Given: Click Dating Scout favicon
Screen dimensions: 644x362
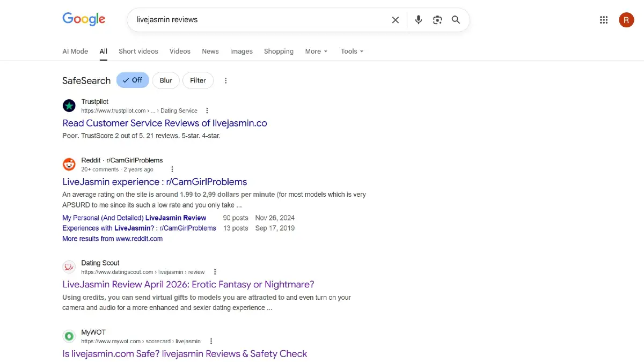Looking at the screenshot, I should click(x=69, y=267).
